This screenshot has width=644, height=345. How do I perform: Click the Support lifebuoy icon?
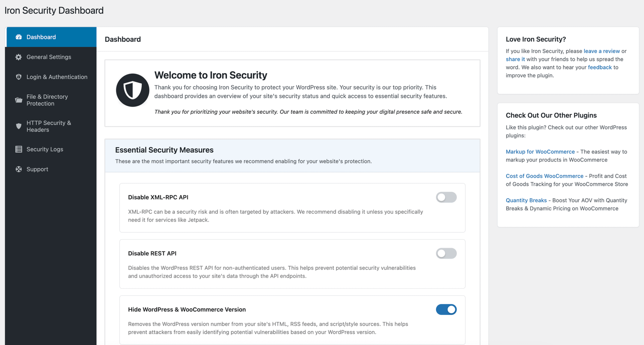(x=19, y=169)
